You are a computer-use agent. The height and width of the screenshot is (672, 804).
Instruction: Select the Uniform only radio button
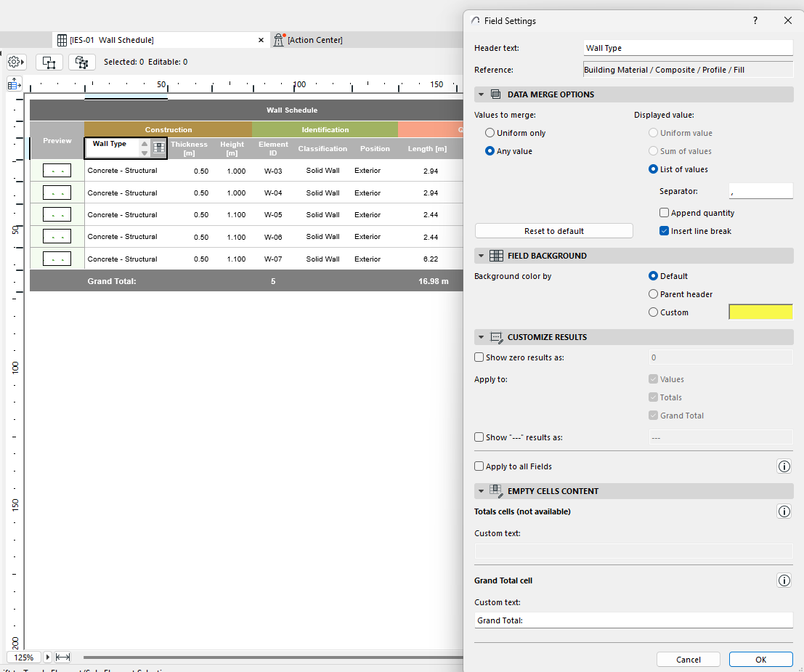[489, 132]
